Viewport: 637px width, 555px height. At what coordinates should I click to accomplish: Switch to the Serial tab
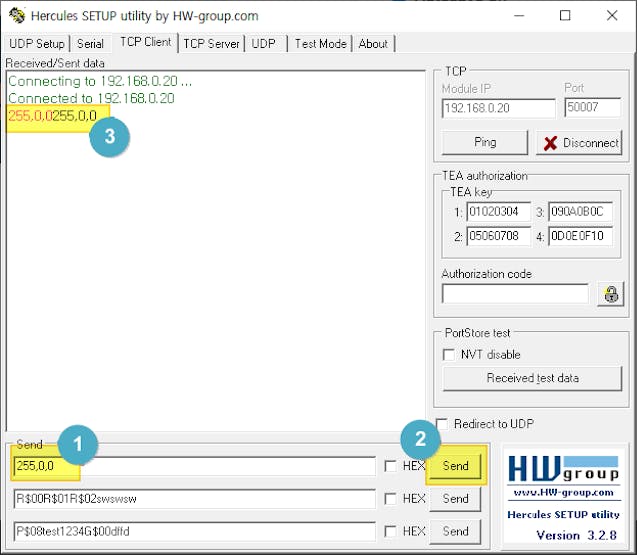90,43
